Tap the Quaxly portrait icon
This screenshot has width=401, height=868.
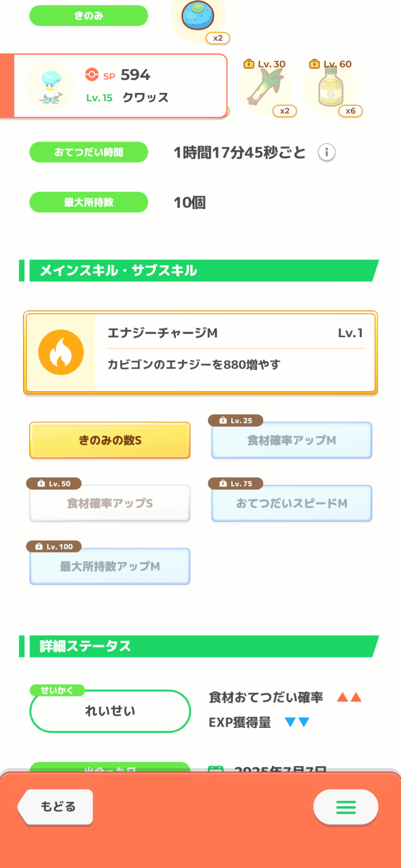point(50,86)
